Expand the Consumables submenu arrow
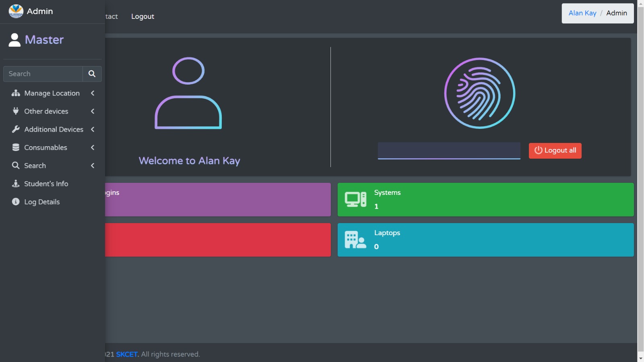Image resolution: width=644 pixels, height=362 pixels. click(93, 147)
